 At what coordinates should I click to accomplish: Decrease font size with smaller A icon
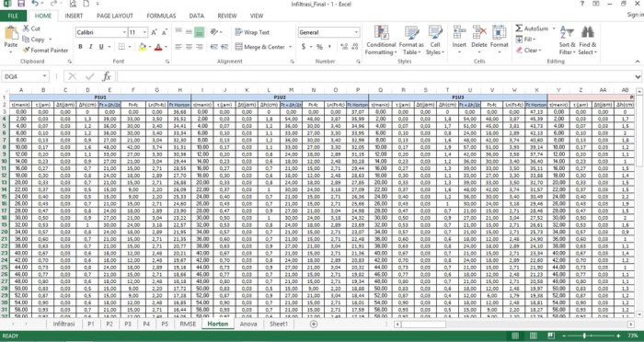(165, 32)
